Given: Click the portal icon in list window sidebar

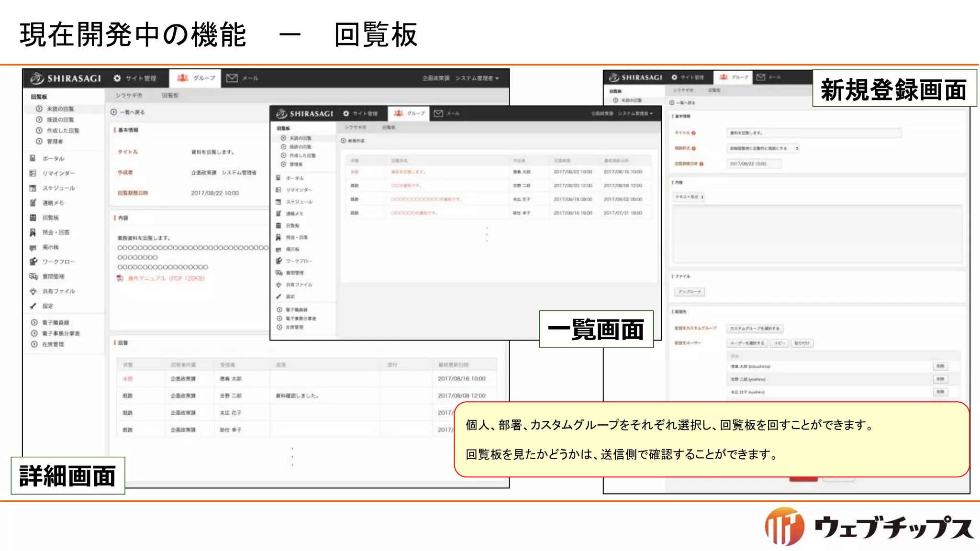Looking at the screenshot, I should click(278, 178).
